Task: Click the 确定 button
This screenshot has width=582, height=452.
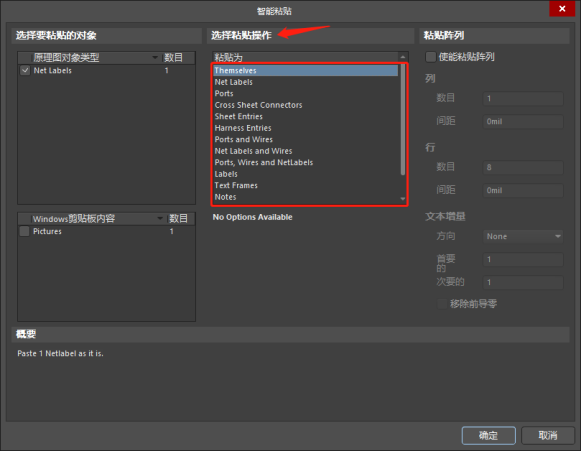Action: click(x=488, y=435)
